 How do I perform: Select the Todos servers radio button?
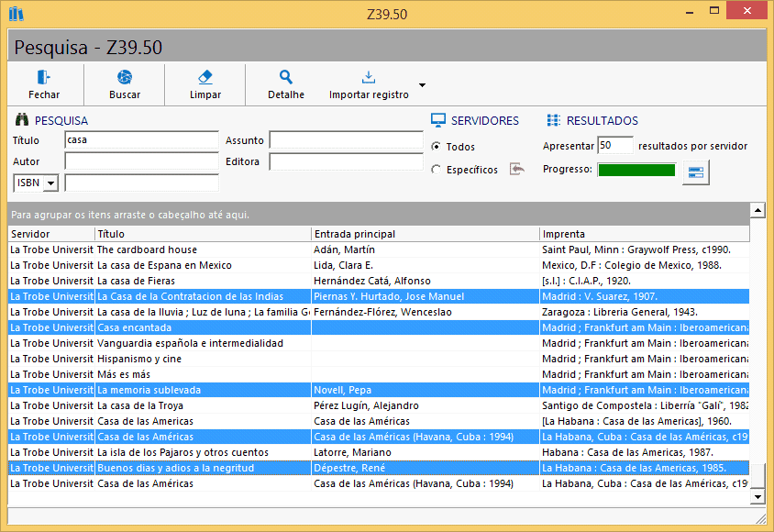(x=436, y=146)
